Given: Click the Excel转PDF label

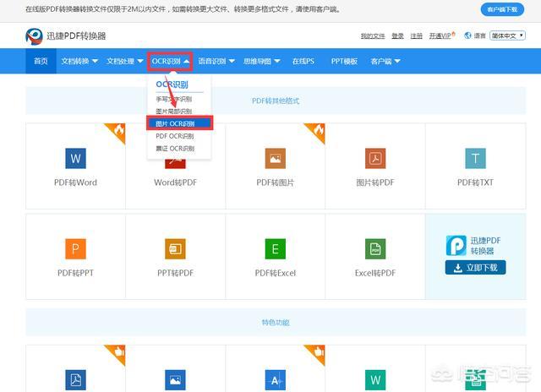Looking at the screenshot, I should tap(375, 273).
